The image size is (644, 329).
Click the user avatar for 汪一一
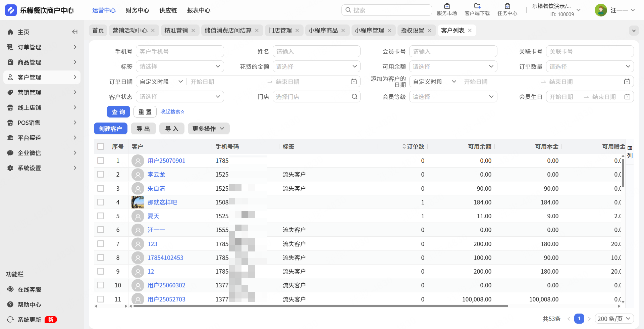pos(601,10)
